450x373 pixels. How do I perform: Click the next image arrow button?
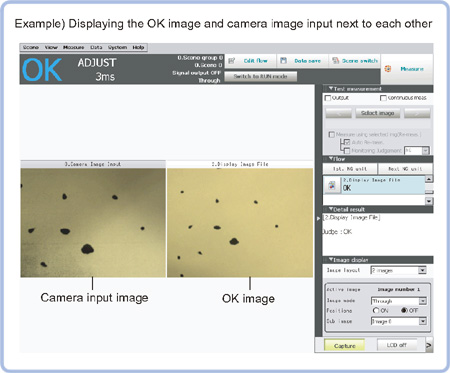417,113
